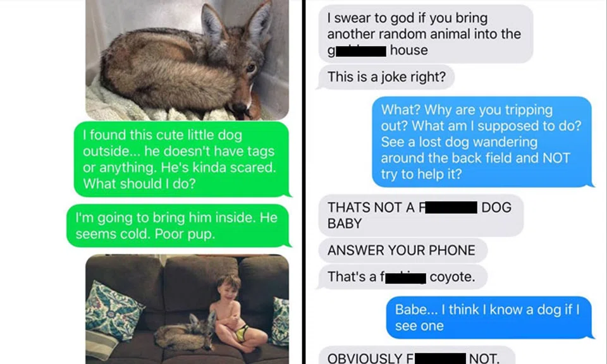Viewport: 607px width, 364px height.
Task: Select the blue 'Babe... I think I know a dog' bubble
Action: (x=489, y=317)
